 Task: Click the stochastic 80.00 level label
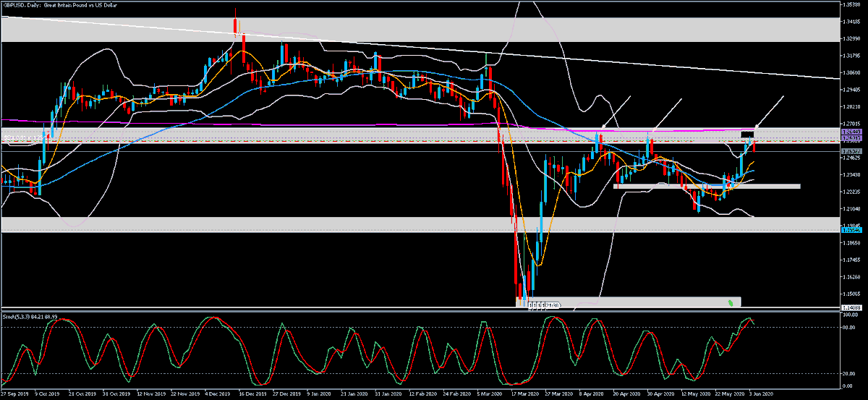point(849,326)
